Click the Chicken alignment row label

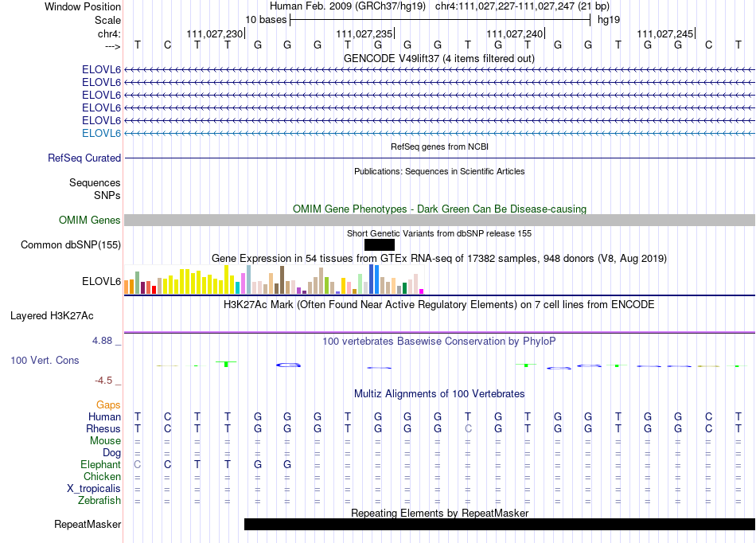(x=102, y=476)
